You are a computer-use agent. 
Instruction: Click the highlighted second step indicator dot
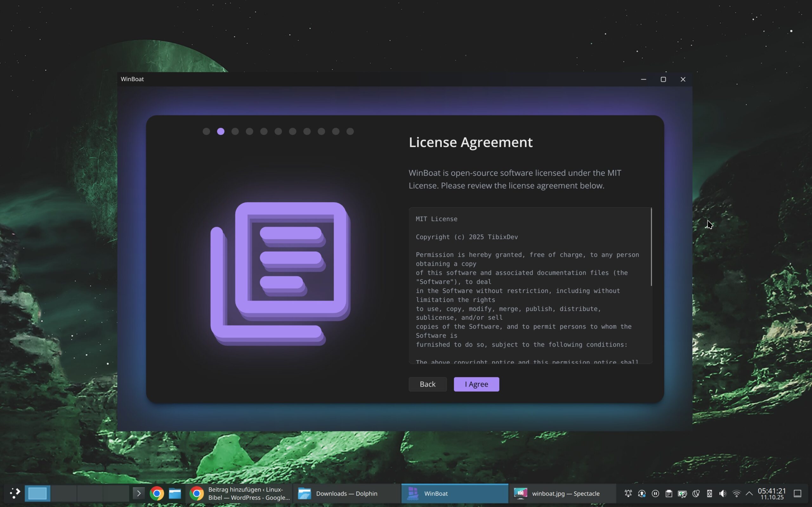(220, 132)
